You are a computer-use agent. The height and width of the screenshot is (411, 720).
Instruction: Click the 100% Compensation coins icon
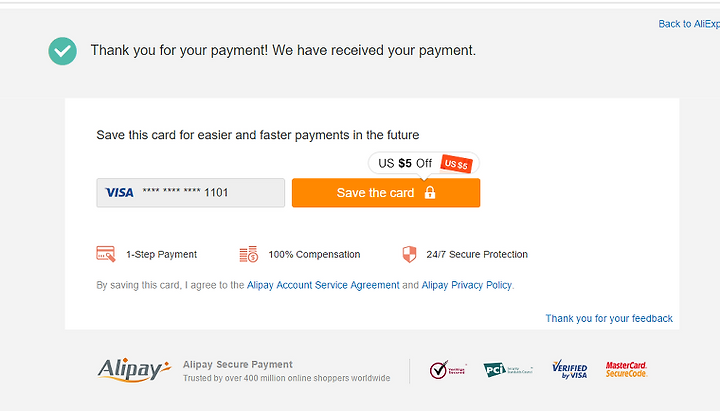click(x=248, y=254)
